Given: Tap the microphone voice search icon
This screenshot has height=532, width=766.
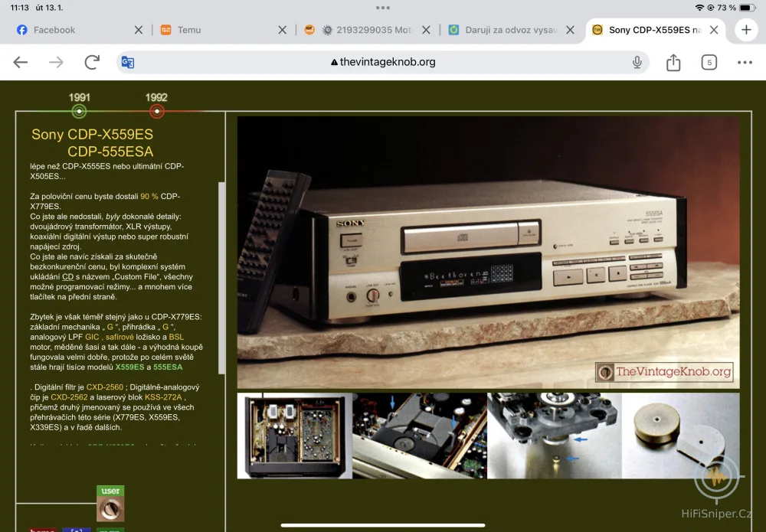Looking at the screenshot, I should click(637, 62).
